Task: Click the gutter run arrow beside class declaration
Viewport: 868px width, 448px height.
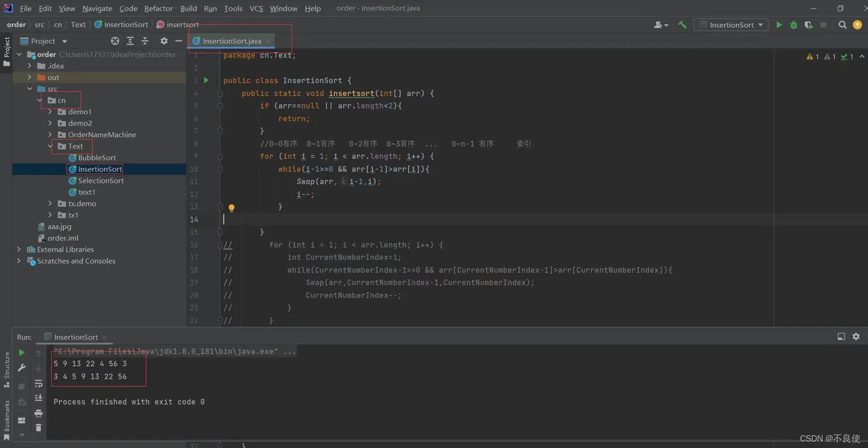Action: 206,80
